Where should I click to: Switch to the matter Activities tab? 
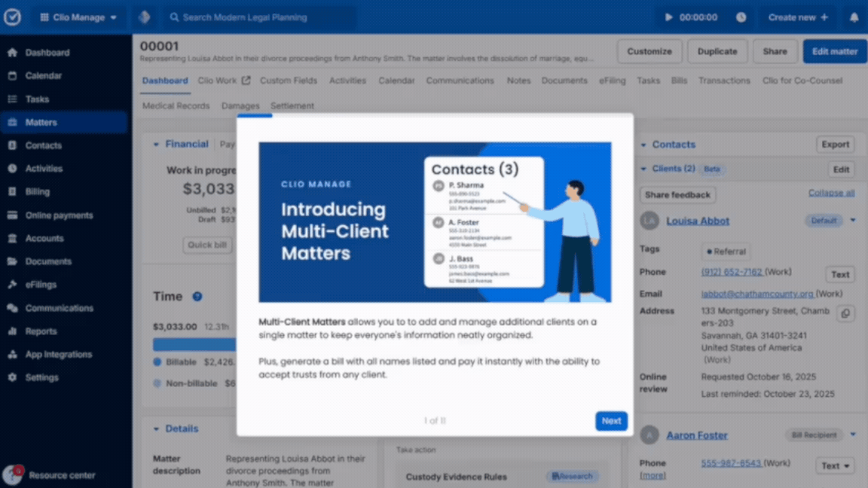click(x=347, y=81)
